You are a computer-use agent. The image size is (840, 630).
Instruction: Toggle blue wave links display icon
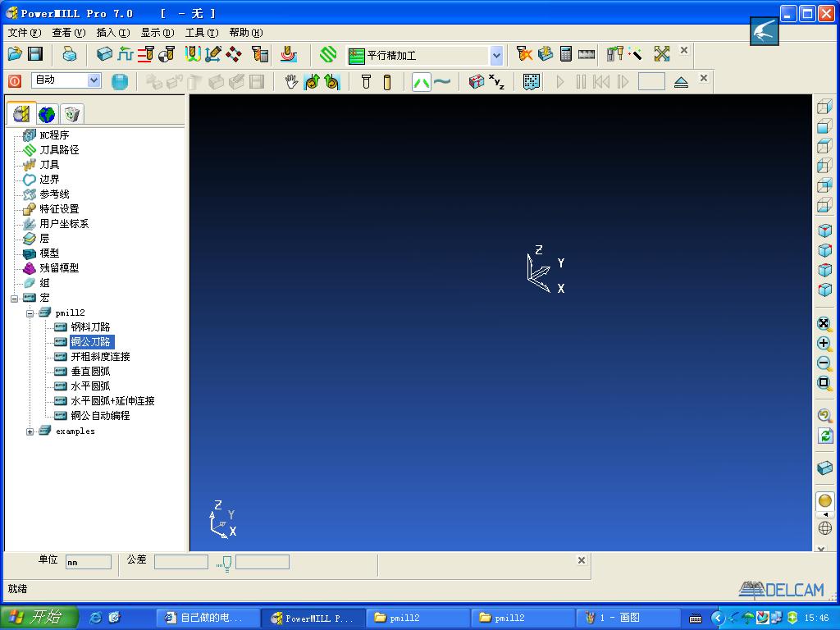442,82
